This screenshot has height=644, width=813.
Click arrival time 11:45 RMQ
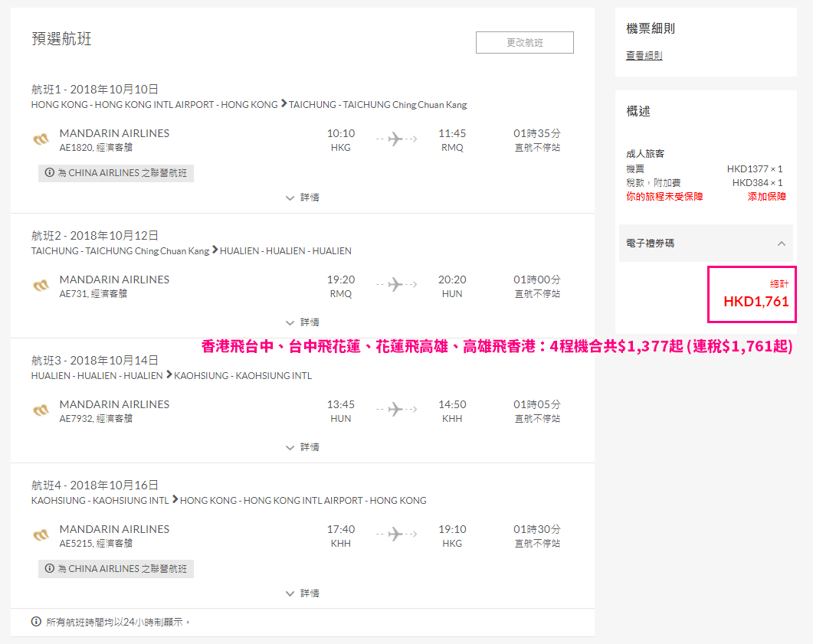[x=452, y=140]
